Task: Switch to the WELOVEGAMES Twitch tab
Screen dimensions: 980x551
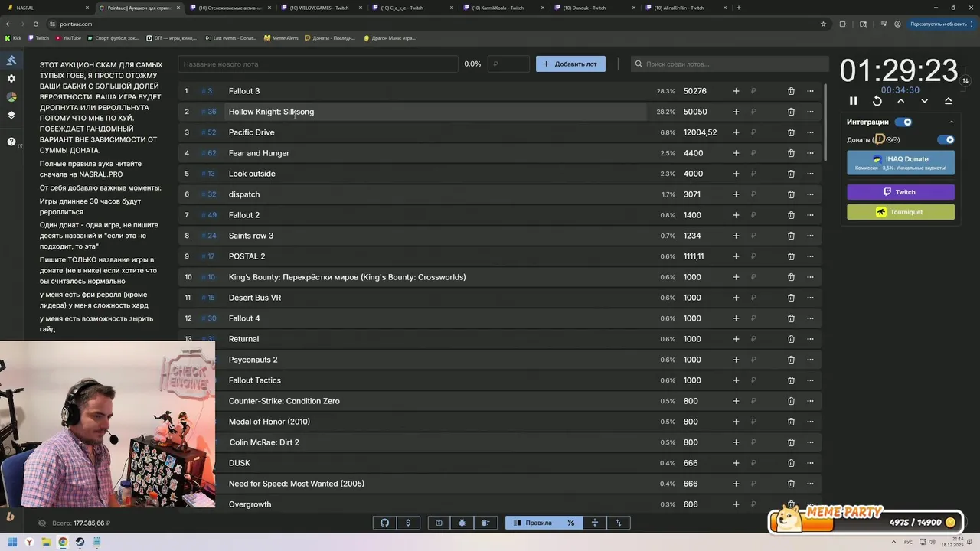Action: click(322, 8)
